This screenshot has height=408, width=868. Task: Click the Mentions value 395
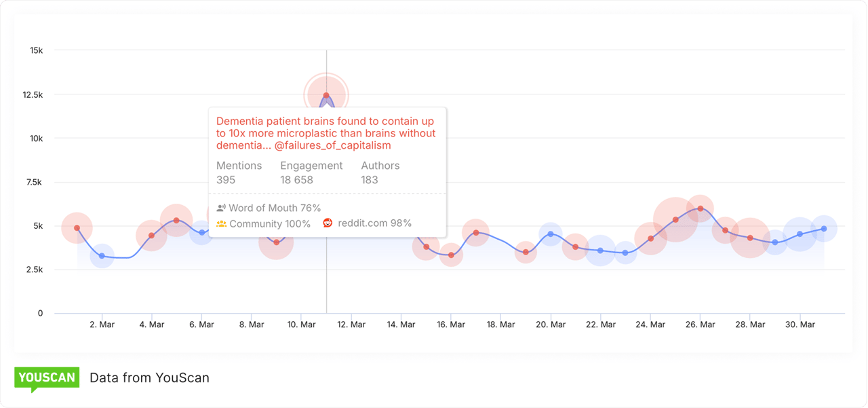click(226, 180)
